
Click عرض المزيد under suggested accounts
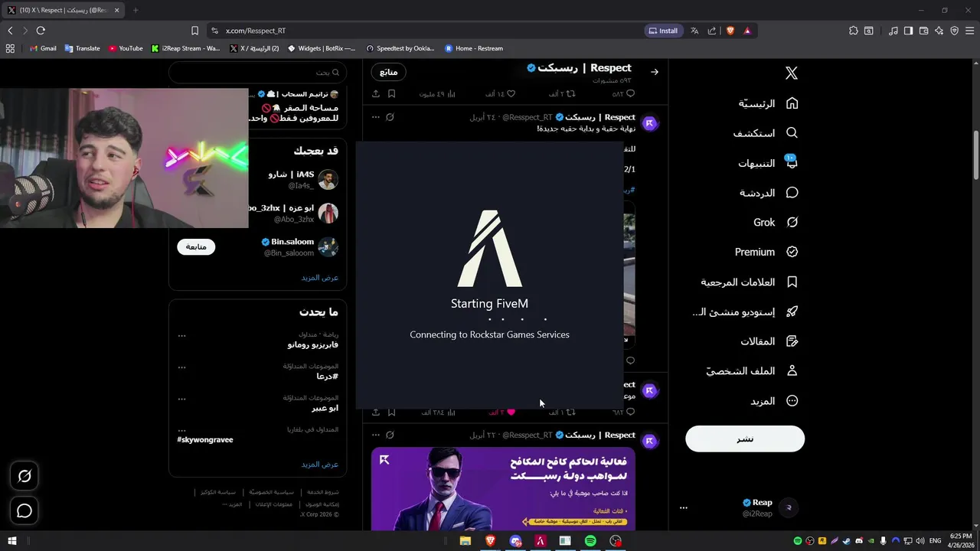[x=319, y=278]
